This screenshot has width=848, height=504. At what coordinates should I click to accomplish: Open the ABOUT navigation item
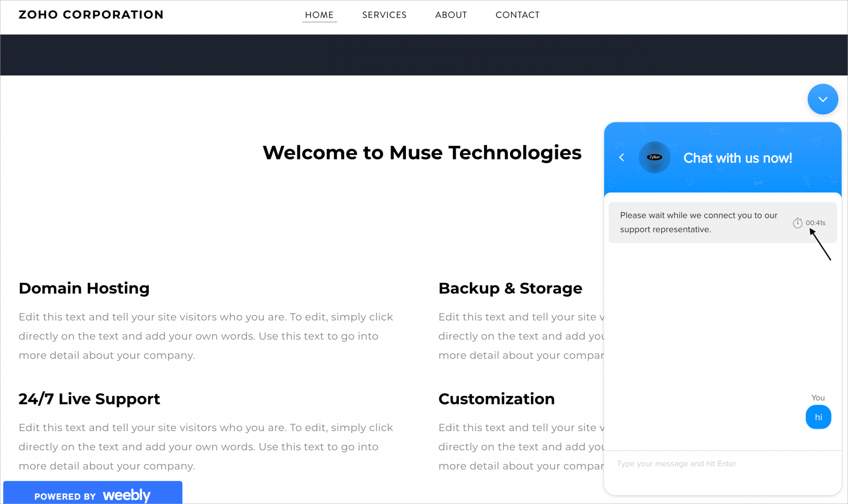[x=451, y=15]
